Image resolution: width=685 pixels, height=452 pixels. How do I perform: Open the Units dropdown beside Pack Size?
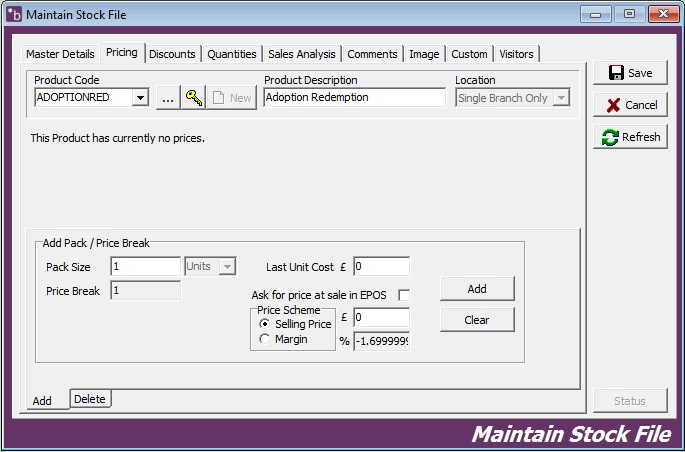(227, 266)
